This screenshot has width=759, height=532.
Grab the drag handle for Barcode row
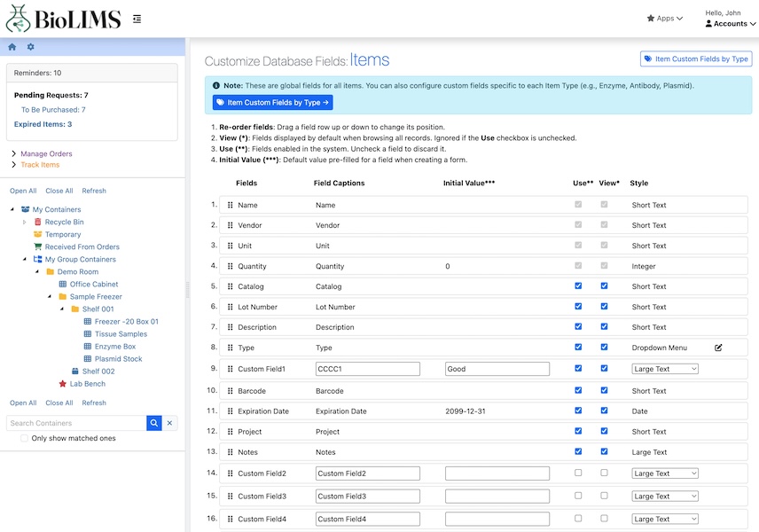[230, 391]
